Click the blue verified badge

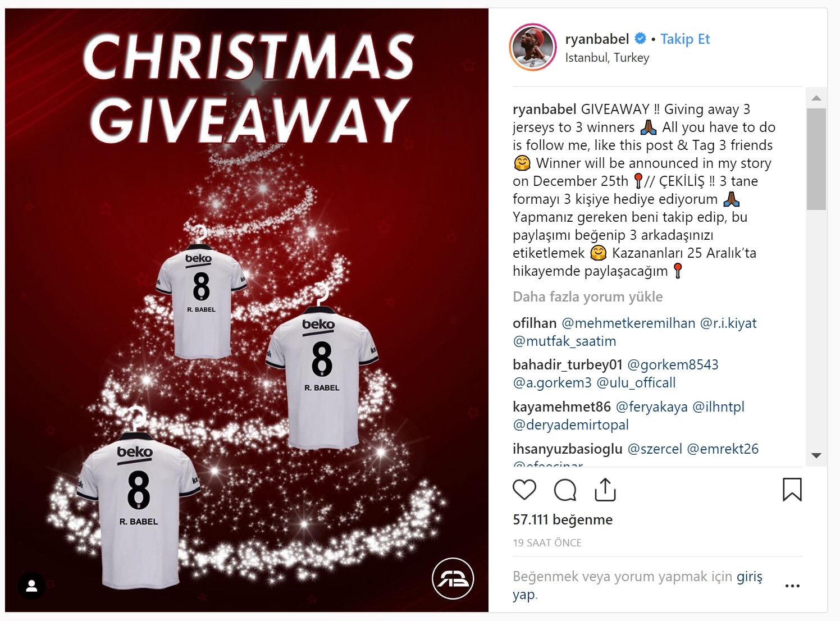tap(640, 39)
